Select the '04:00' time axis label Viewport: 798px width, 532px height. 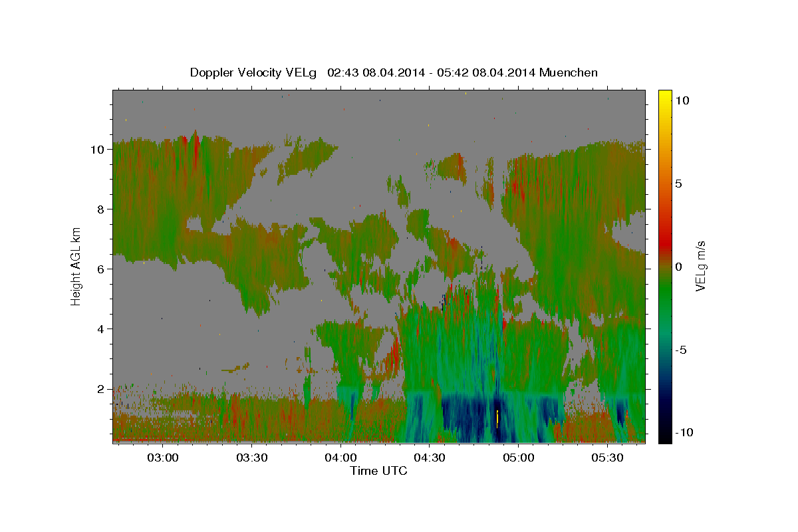pos(340,458)
